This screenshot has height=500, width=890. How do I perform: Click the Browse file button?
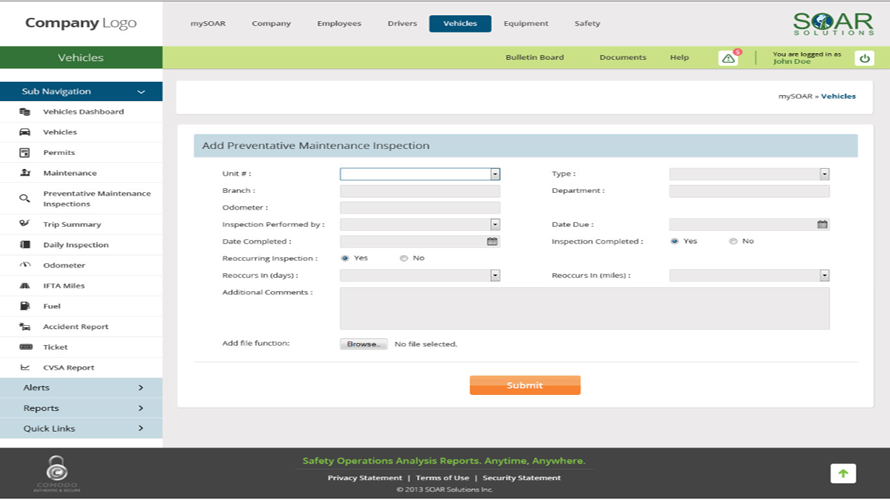pyautogui.click(x=363, y=344)
